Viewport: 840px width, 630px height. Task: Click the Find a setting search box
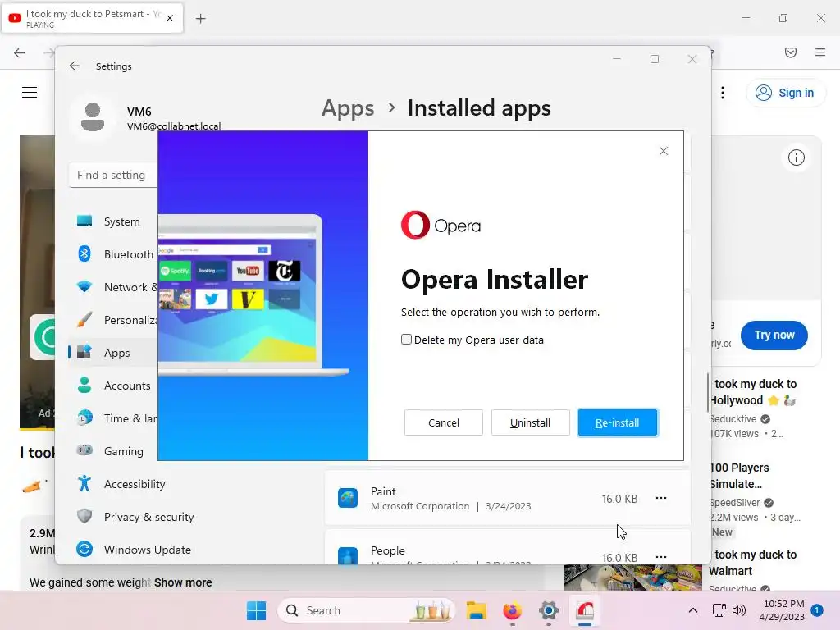pos(113,176)
